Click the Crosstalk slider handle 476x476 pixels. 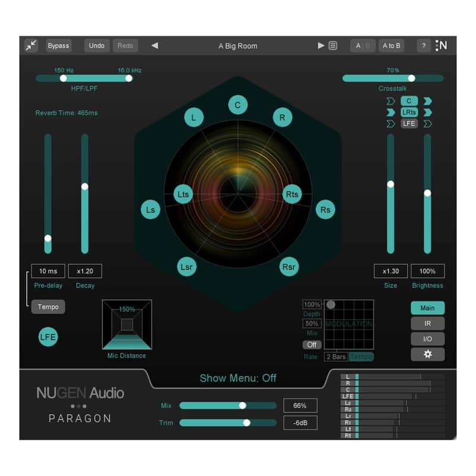(411, 79)
